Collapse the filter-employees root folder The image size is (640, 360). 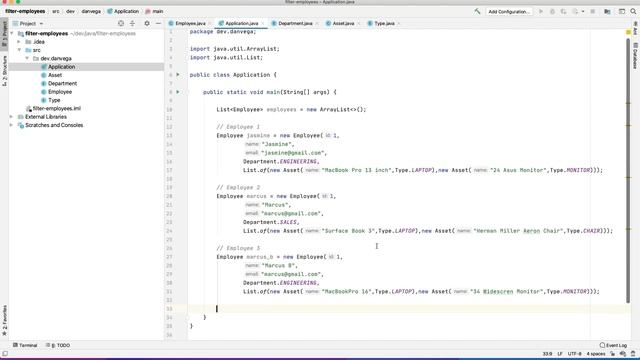coord(12,33)
